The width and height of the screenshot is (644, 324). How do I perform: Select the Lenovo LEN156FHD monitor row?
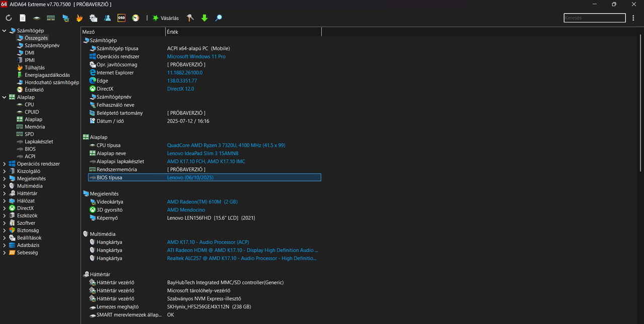point(204,218)
